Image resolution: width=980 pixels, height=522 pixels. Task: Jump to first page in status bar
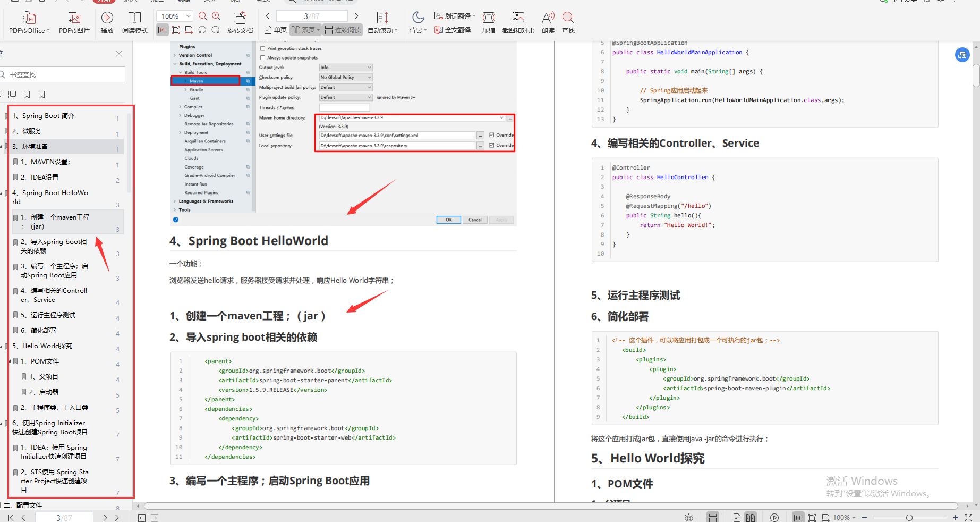pos(10,517)
